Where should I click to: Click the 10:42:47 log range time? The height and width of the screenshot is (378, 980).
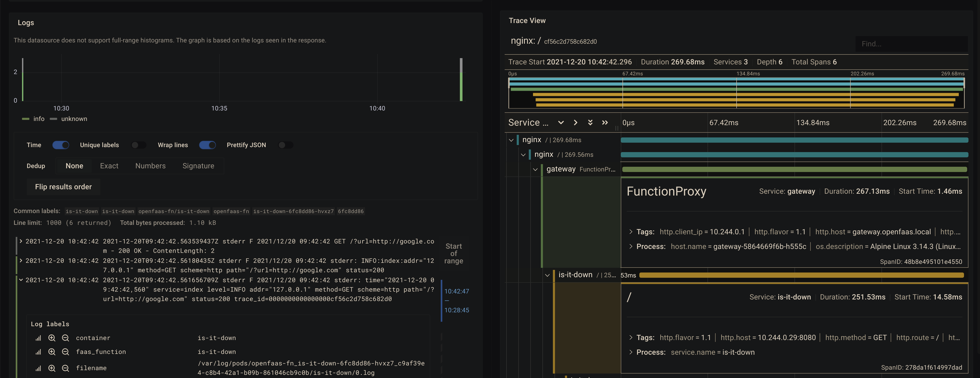(456, 291)
